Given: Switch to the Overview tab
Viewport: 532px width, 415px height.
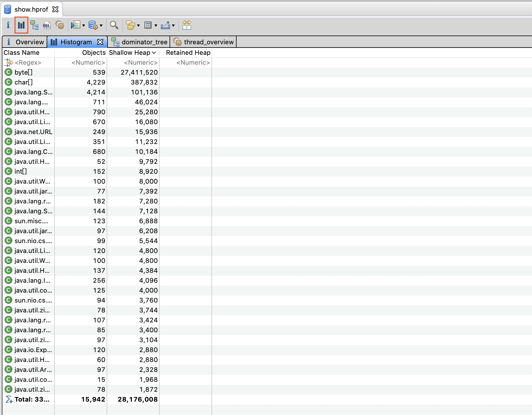Looking at the screenshot, I should click(25, 42).
